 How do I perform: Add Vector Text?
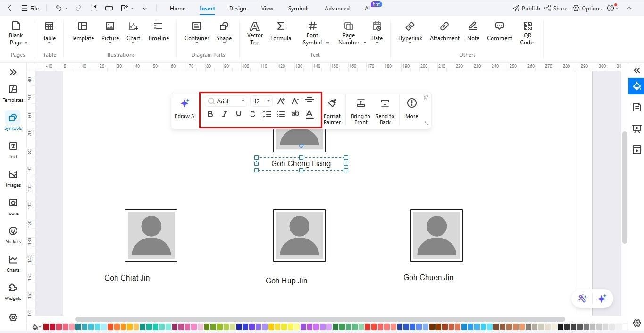(x=255, y=33)
